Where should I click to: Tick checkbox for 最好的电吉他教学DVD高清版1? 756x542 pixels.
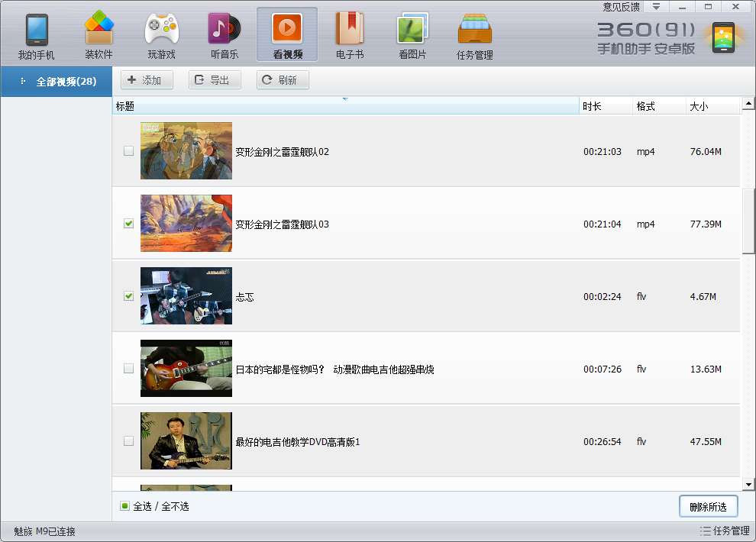tap(128, 441)
